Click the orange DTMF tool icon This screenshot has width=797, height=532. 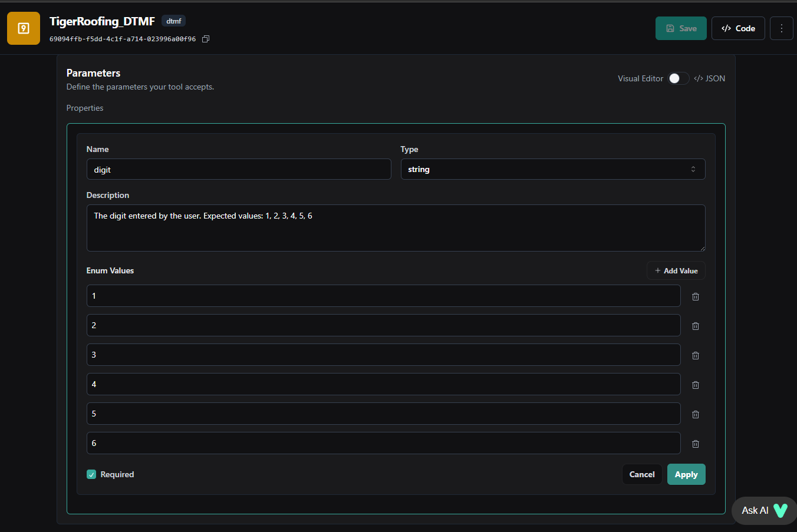(x=24, y=28)
